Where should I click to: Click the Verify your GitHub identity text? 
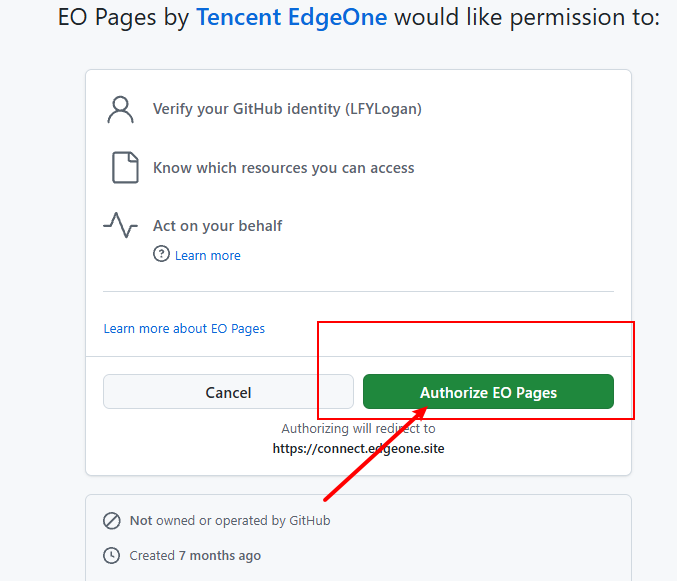point(288,109)
